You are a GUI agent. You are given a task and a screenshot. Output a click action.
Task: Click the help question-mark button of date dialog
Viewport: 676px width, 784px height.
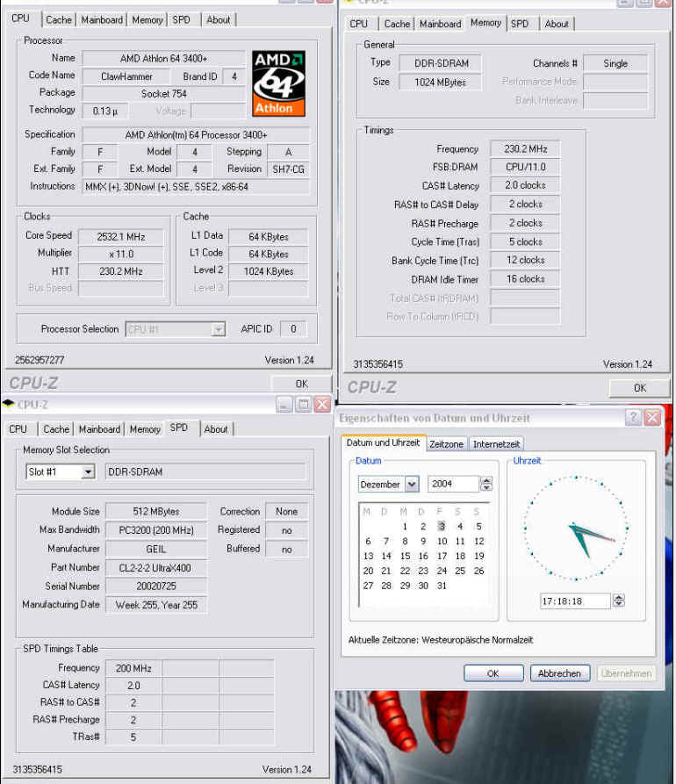coord(634,417)
